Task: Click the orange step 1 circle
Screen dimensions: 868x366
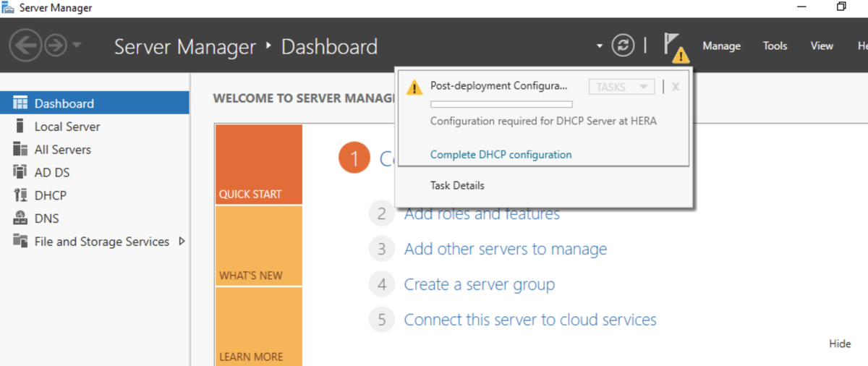Action: 354,158
